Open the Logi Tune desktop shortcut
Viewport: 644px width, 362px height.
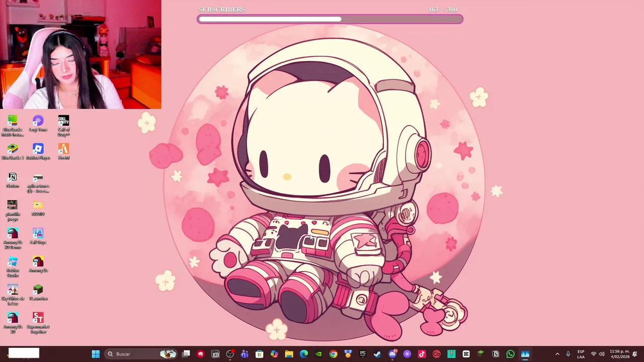coord(38,124)
